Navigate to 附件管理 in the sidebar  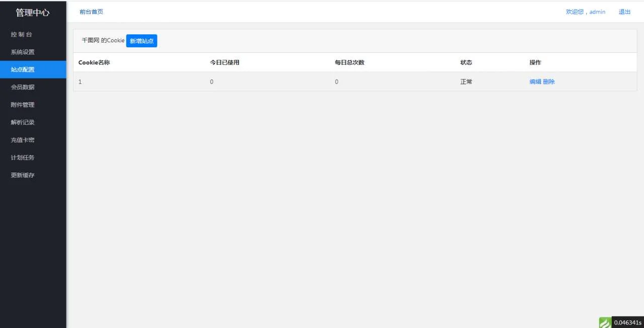pyautogui.click(x=23, y=105)
